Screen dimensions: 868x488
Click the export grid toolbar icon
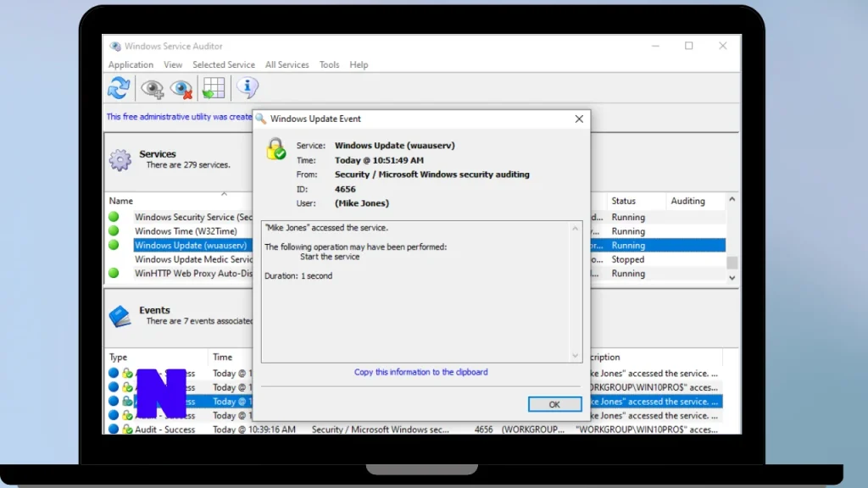click(x=213, y=88)
